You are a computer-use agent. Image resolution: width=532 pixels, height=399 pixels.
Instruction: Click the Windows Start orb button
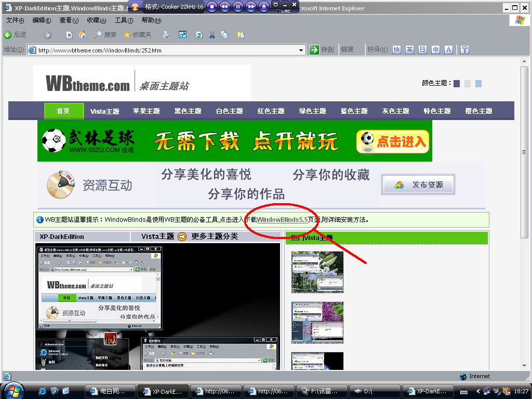point(14,390)
